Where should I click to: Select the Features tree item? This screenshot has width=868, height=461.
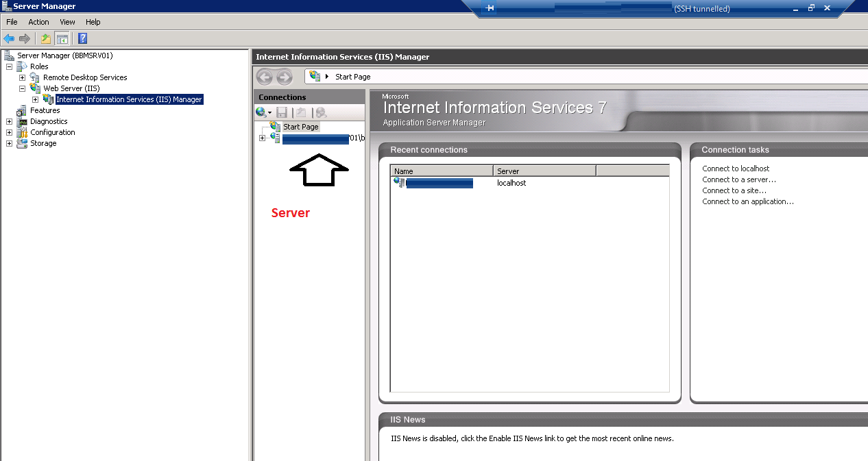coord(45,110)
